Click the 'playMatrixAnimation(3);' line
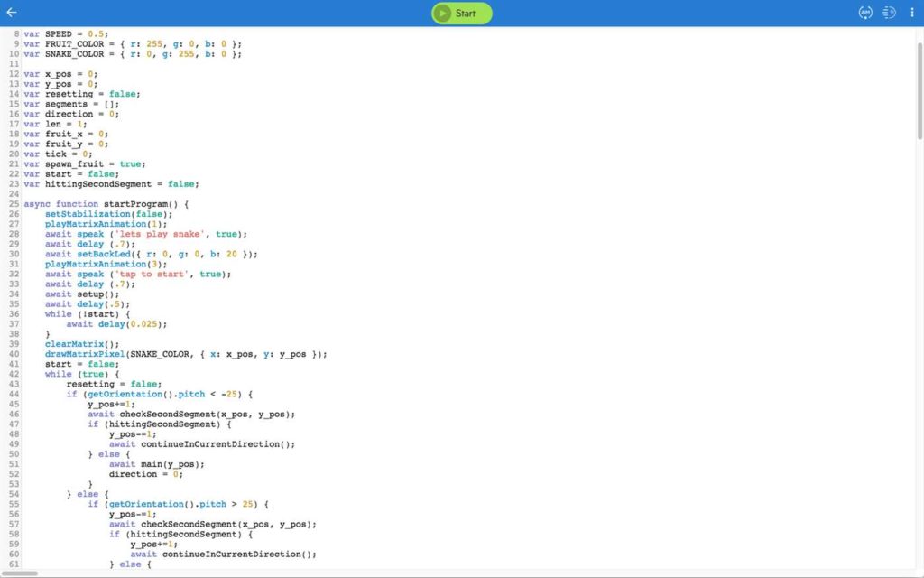This screenshot has height=578, width=924. (106, 265)
